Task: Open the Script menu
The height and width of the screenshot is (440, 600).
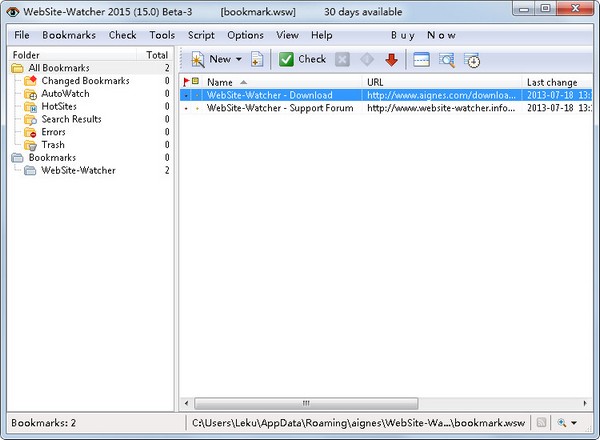Action: [x=201, y=35]
